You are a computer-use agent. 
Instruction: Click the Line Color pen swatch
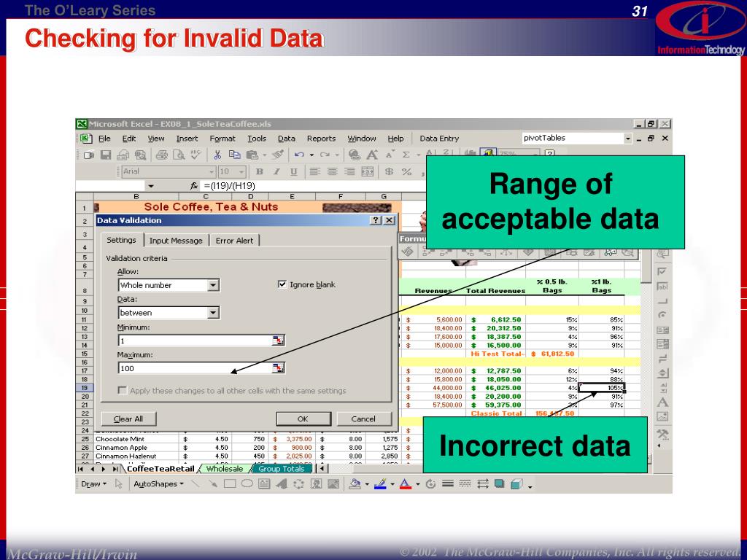pos(379,484)
